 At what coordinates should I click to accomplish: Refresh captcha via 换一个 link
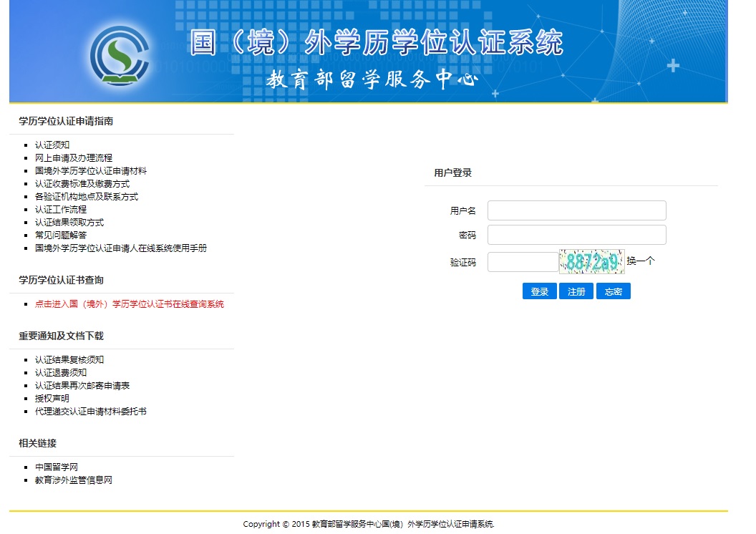pos(641,261)
